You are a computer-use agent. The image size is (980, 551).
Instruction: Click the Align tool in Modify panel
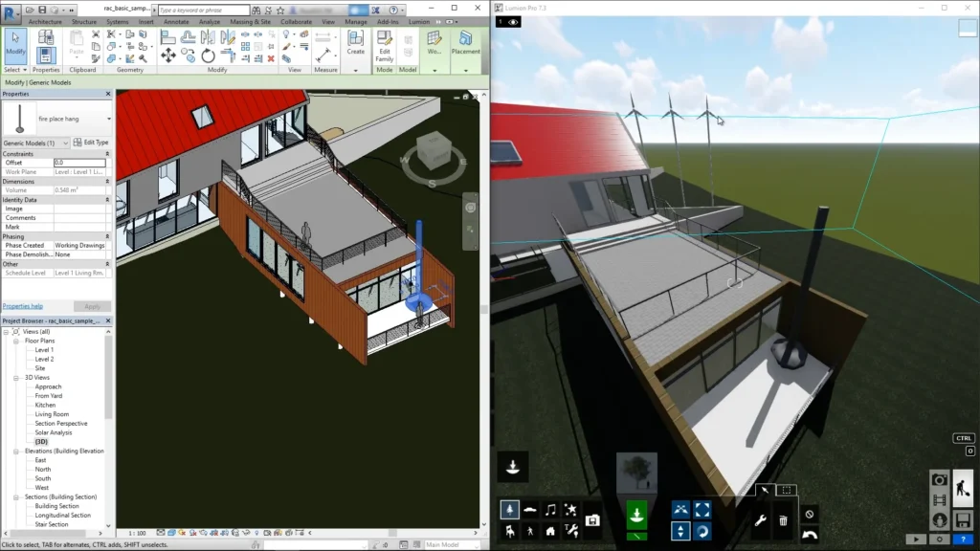click(168, 38)
